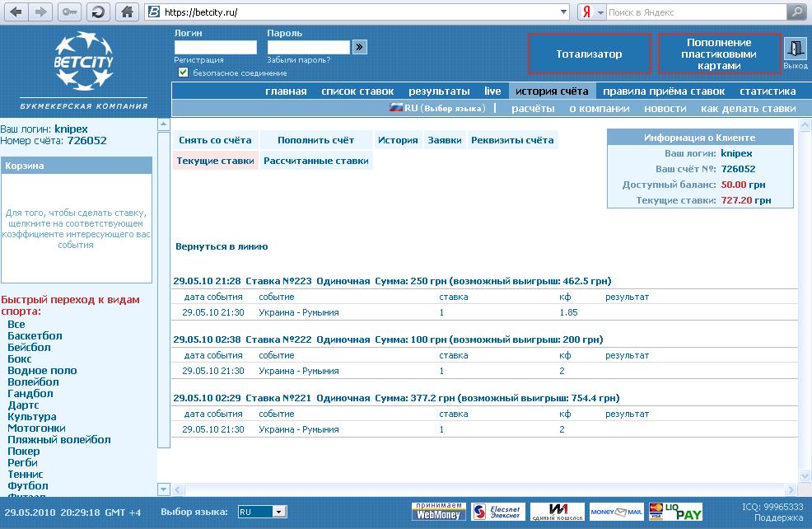Open the Yandex search engine dropdown
The height and width of the screenshot is (529, 812).
[x=600, y=12]
